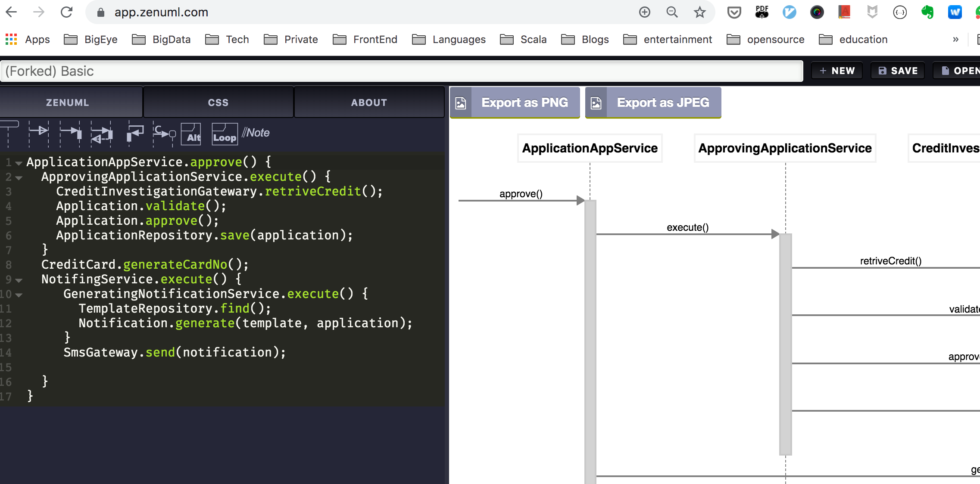Collapse code fold on line 1
Screen dimensions: 980x484
(19, 163)
